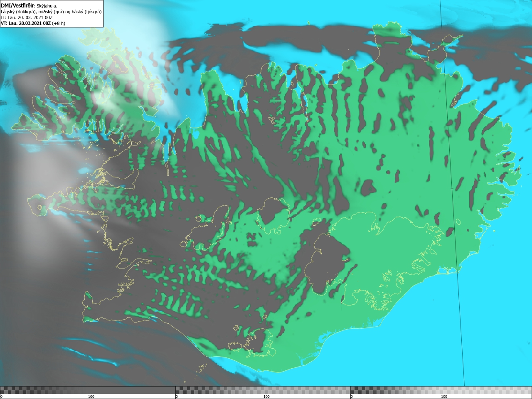
Task: Click the dark gray low-cloud scale bar
Action: pos(88,390)
